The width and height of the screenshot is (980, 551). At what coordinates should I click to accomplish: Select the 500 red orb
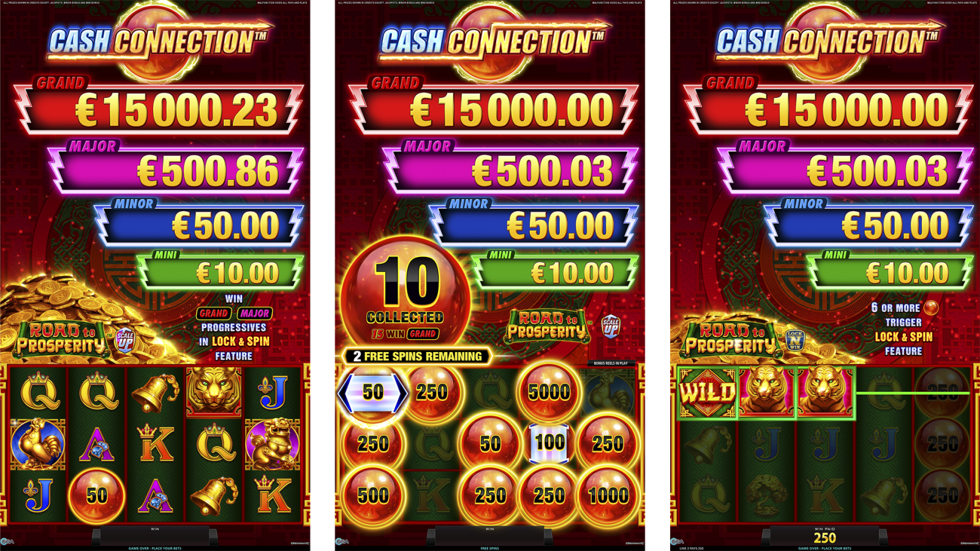coord(372,495)
